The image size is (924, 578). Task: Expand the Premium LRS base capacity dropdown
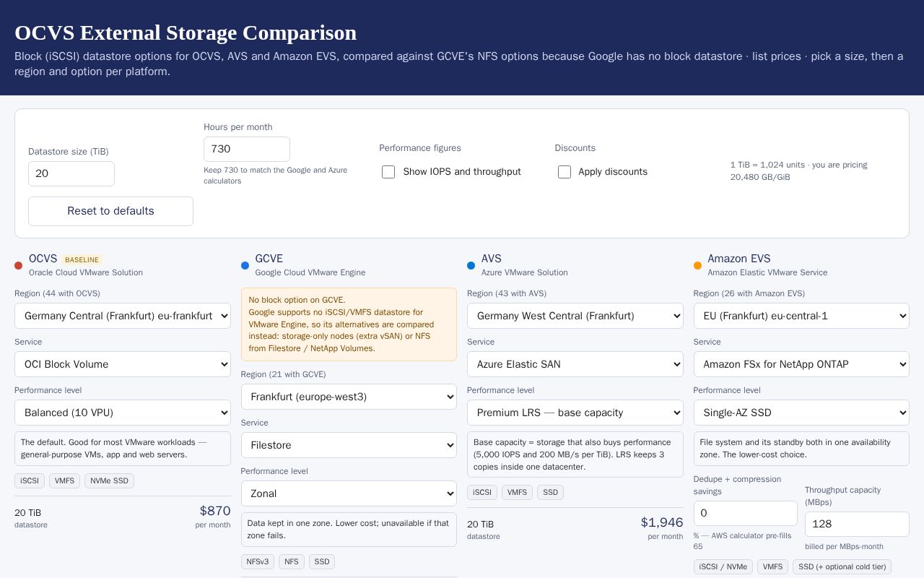[x=575, y=413]
